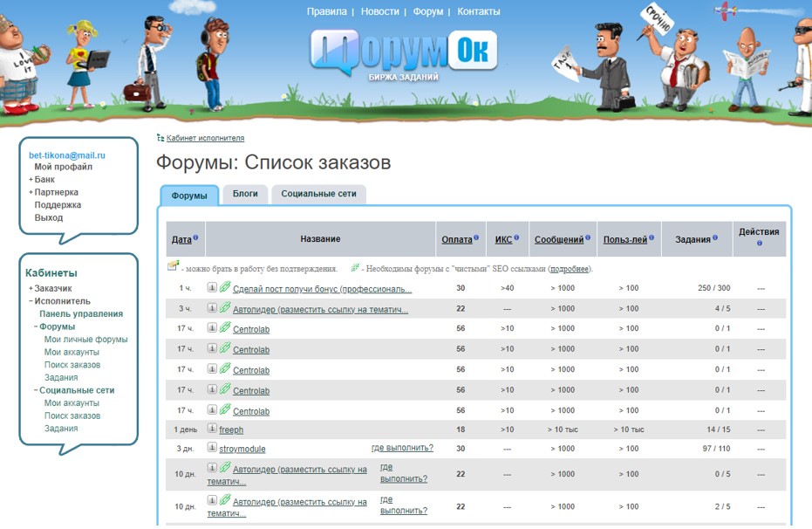
Task: Click the 250 / 300 tasks value
Action: point(713,288)
